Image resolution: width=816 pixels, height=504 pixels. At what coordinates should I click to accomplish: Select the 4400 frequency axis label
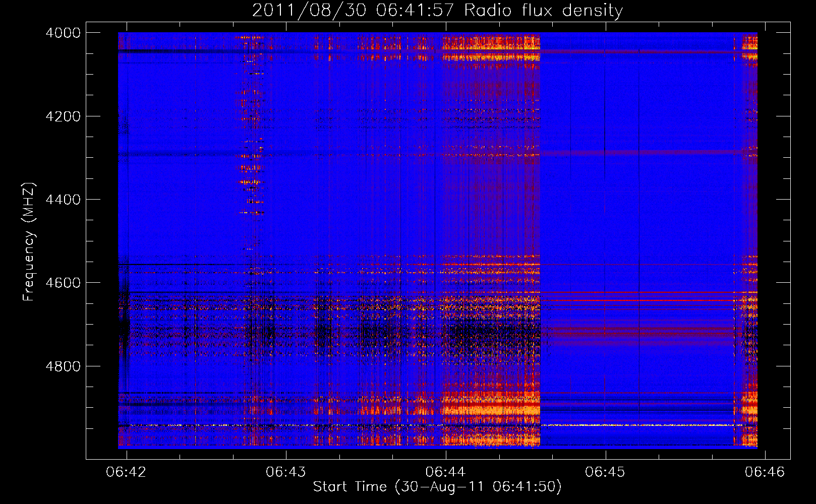[x=63, y=200]
